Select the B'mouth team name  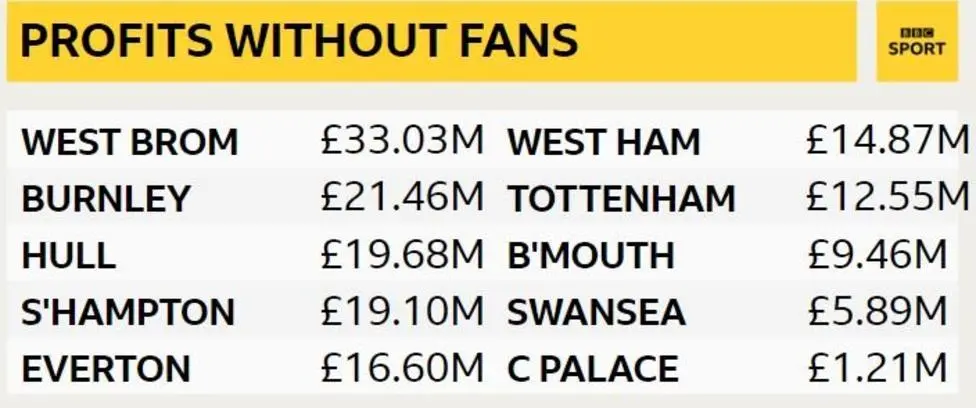[x=591, y=256]
